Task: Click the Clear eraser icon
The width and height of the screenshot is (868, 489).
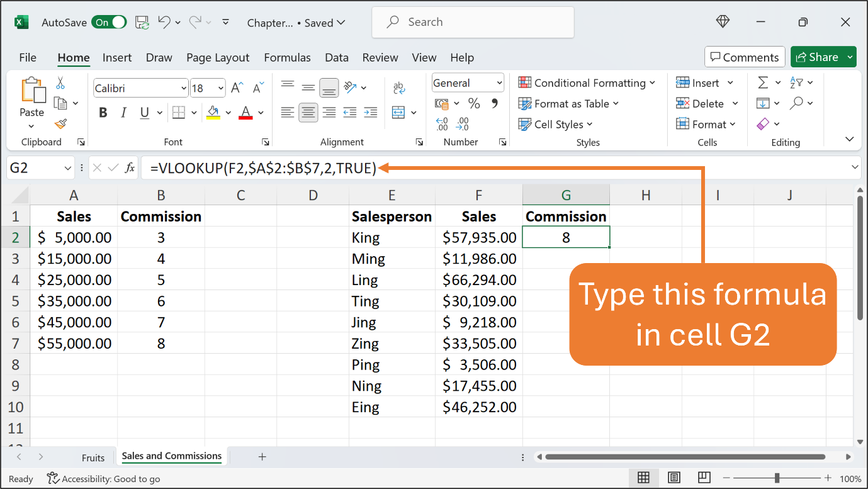Action: tap(763, 123)
